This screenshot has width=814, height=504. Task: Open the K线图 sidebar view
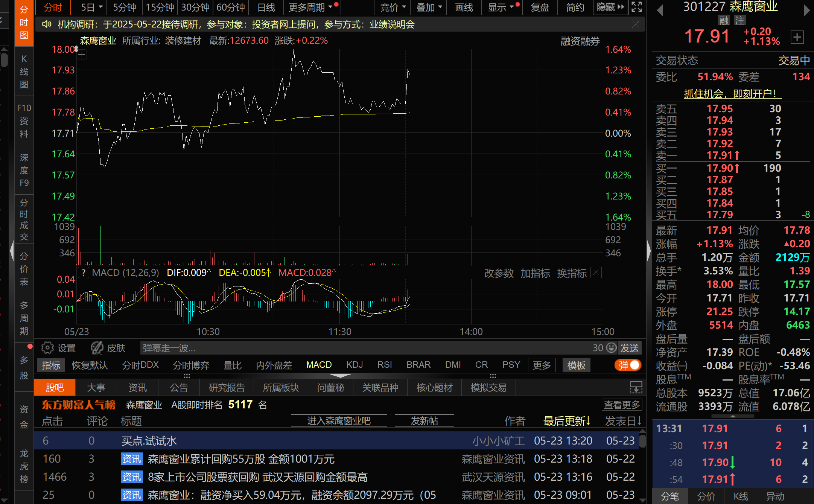(24, 72)
